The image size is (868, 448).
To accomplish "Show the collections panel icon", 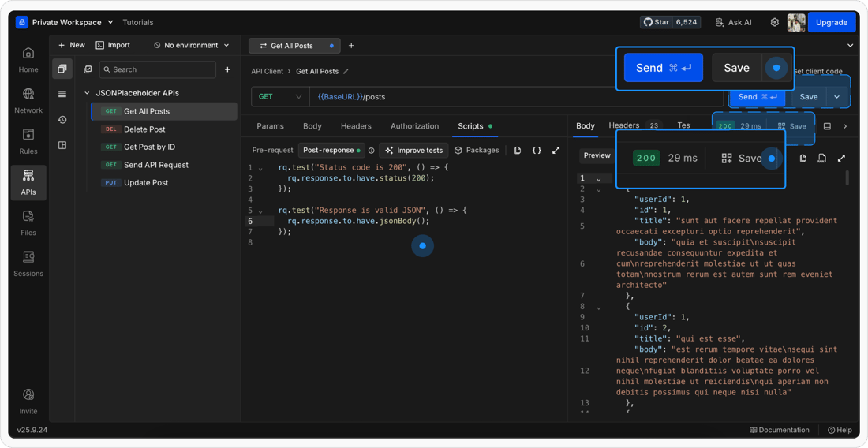I will [62, 69].
